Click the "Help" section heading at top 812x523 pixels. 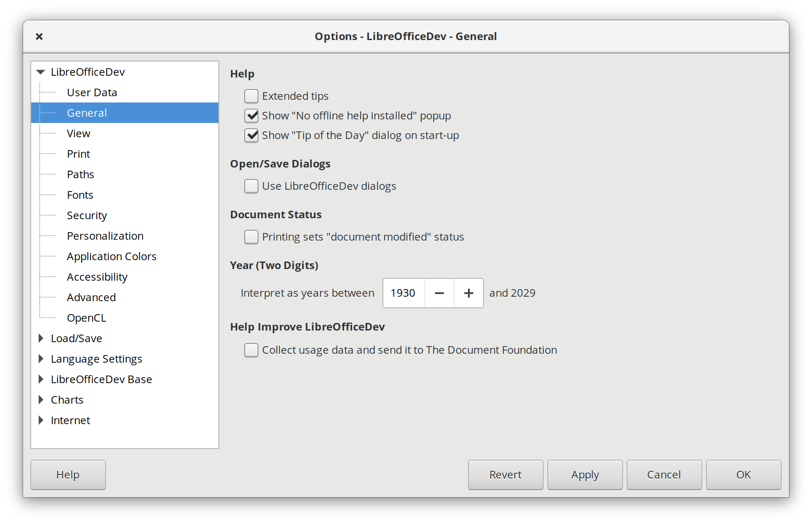[242, 74]
